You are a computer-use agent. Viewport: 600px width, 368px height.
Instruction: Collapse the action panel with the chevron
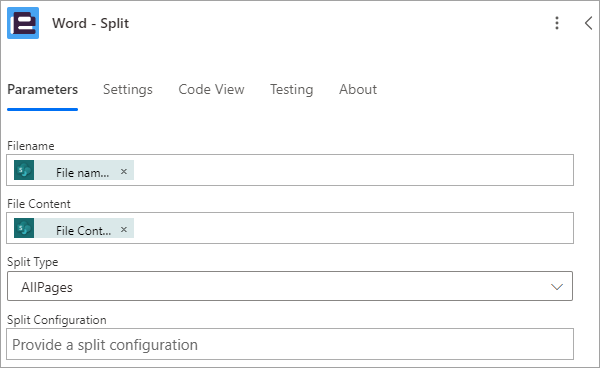coord(589,23)
